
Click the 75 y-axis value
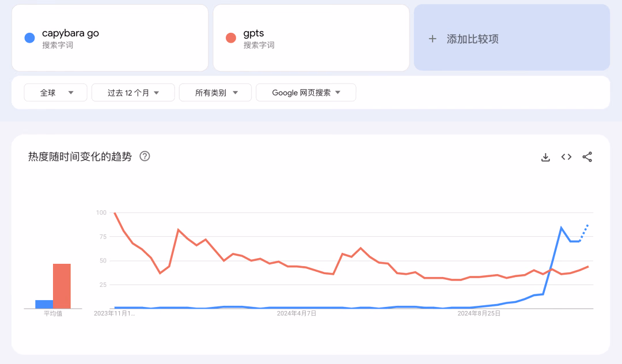point(103,237)
